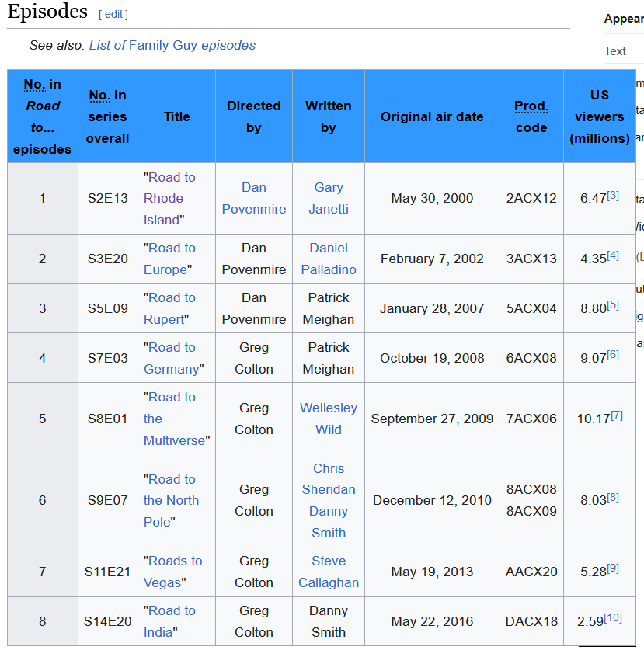
Task: Select the S9E07 cell
Action: (107, 500)
